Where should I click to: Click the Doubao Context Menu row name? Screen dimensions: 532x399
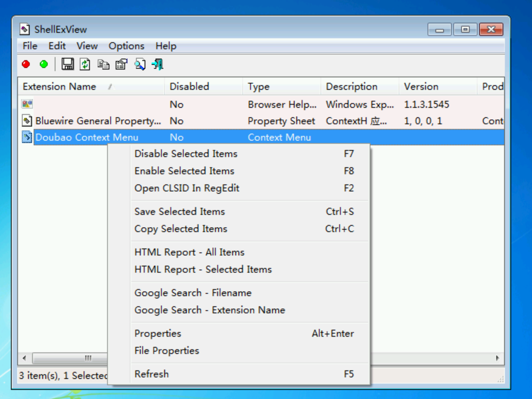tap(87, 137)
